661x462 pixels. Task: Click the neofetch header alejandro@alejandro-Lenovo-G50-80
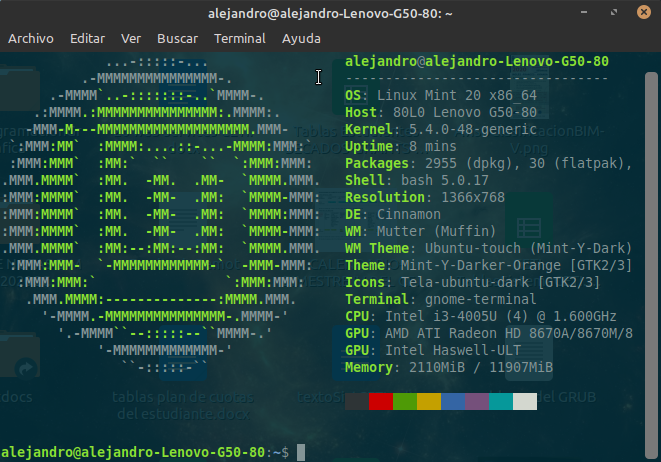pos(477,62)
